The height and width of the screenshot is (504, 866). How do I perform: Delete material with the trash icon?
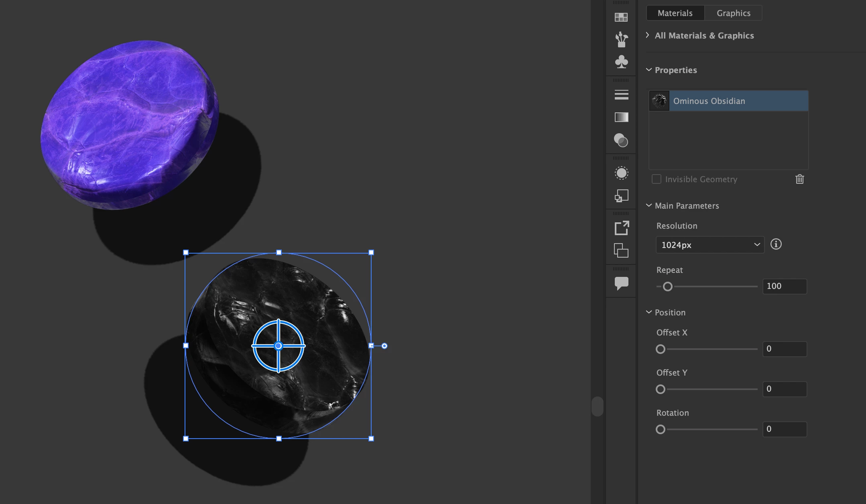point(799,179)
